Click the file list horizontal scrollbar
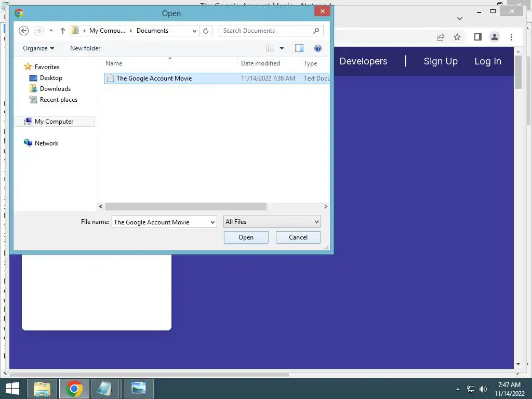Viewport: 532px width, 399px height. 186,206
